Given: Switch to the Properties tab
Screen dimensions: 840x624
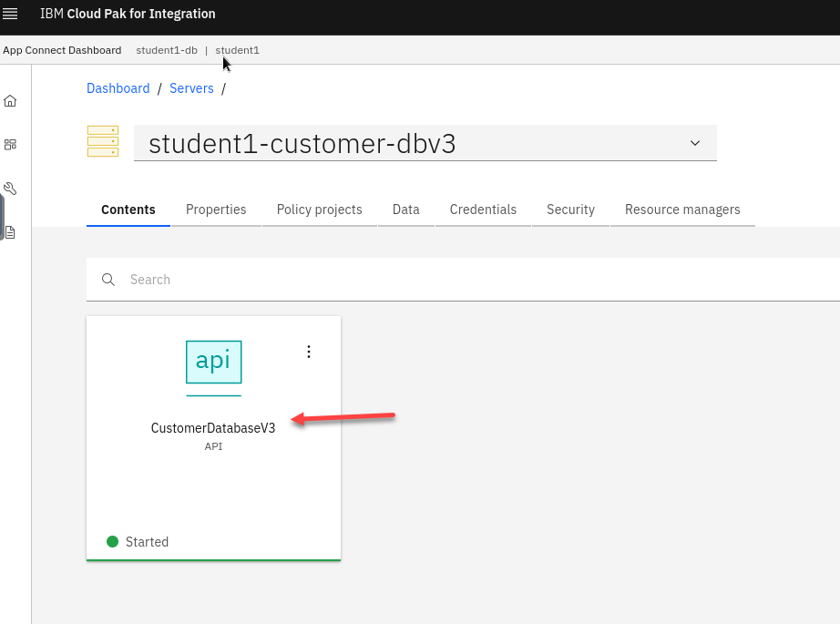Looking at the screenshot, I should pos(216,210).
